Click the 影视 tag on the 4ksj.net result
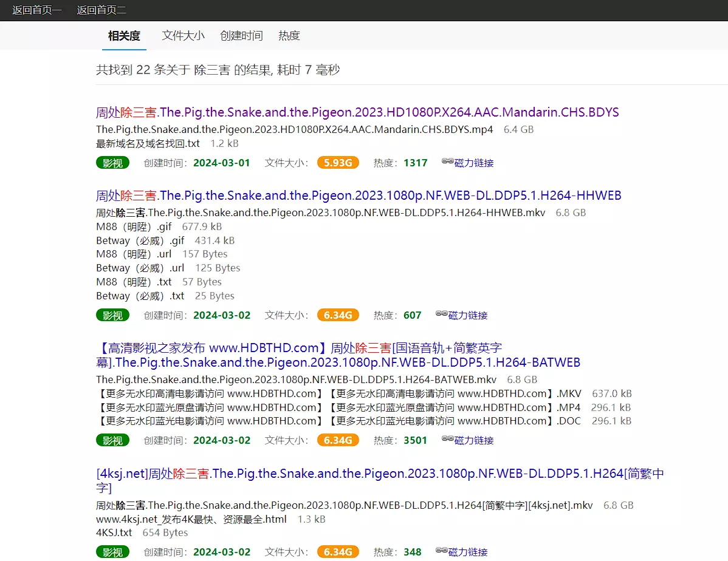Viewport: 728px width, 561px height. point(113,552)
